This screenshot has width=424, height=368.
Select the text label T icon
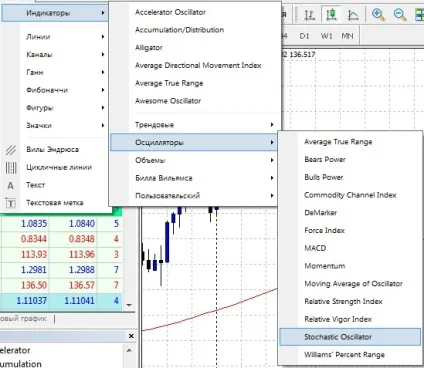[11, 203]
